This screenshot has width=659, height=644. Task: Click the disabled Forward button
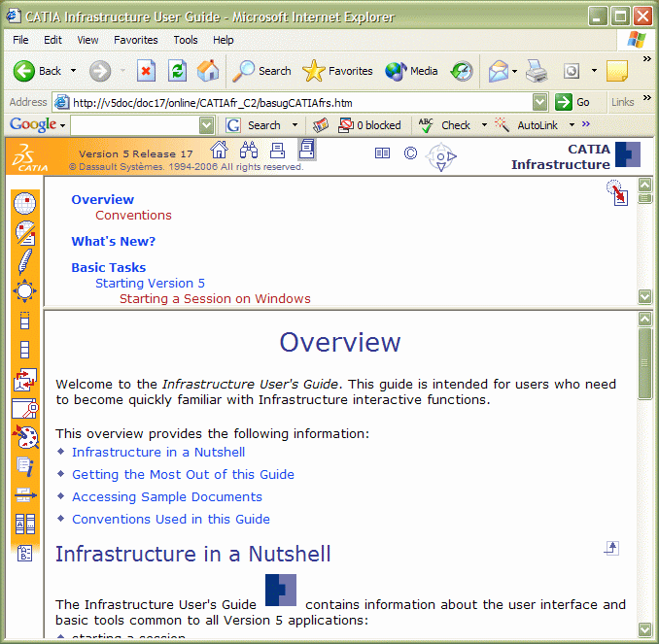[x=100, y=71]
